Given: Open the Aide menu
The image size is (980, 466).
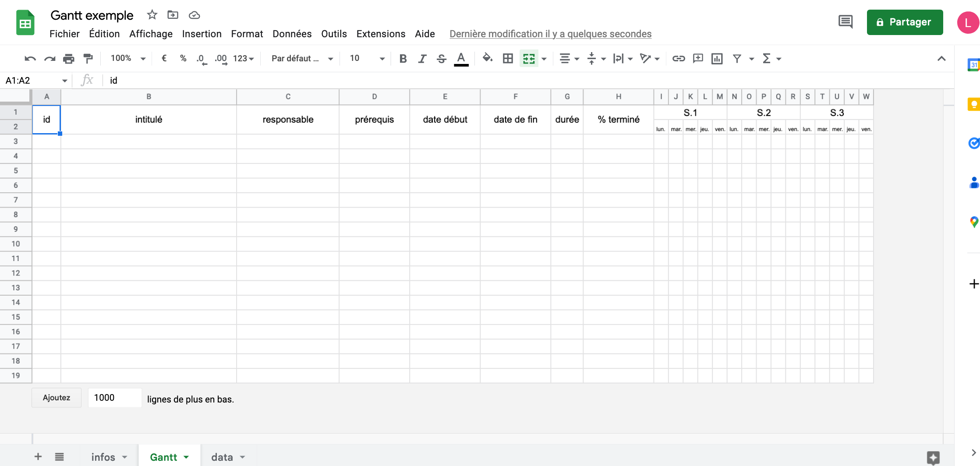Looking at the screenshot, I should 425,34.
